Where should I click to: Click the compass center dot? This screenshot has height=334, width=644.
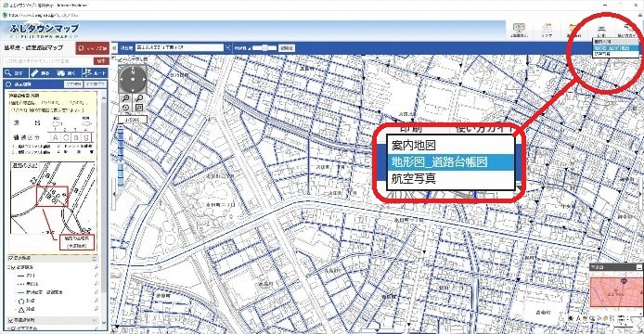coord(133,80)
